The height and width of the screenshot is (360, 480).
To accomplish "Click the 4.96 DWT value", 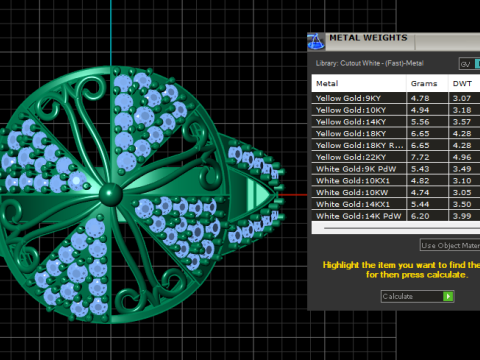I will [462, 157].
